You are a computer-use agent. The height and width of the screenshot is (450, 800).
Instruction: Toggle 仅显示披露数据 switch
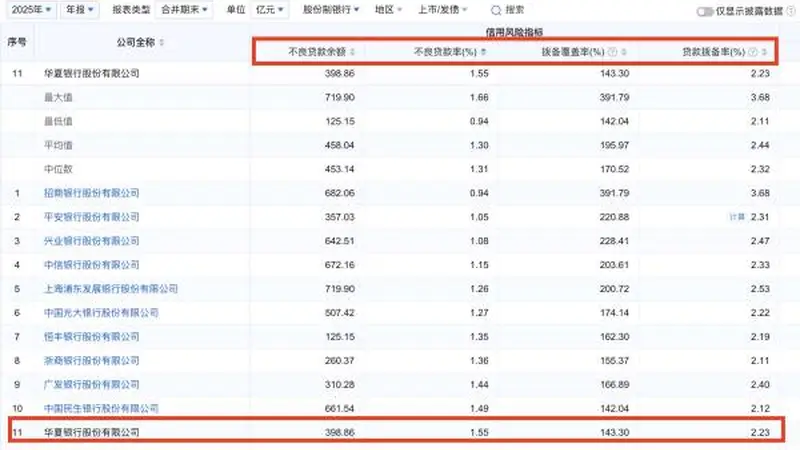(x=705, y=11)
